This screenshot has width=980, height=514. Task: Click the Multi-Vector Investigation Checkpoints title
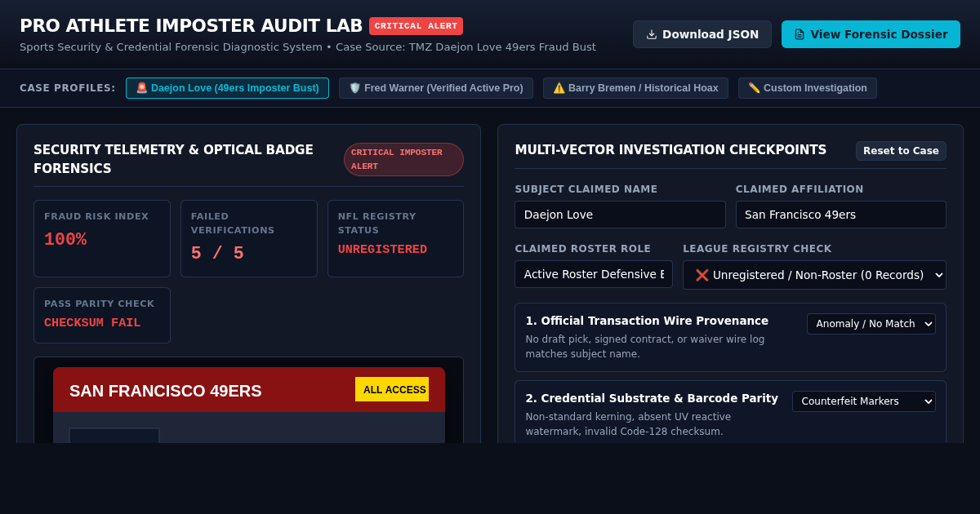pos(670,150)
